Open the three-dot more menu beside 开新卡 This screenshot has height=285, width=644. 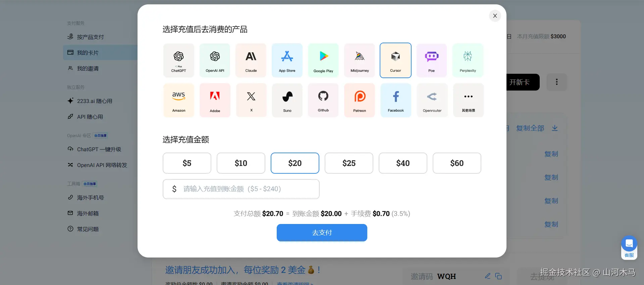[x=557, y=82]
